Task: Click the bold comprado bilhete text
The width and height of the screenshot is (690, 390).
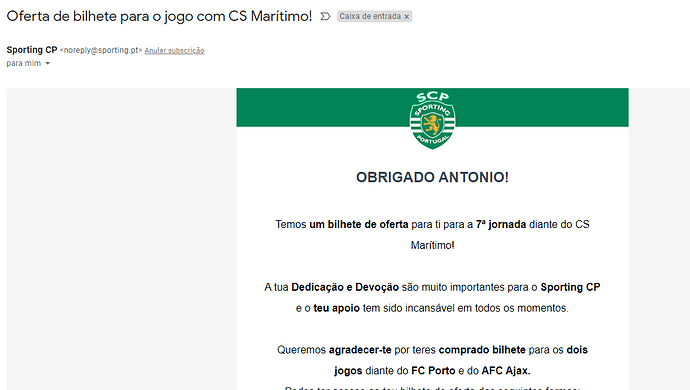Action: tap(482, 350)
